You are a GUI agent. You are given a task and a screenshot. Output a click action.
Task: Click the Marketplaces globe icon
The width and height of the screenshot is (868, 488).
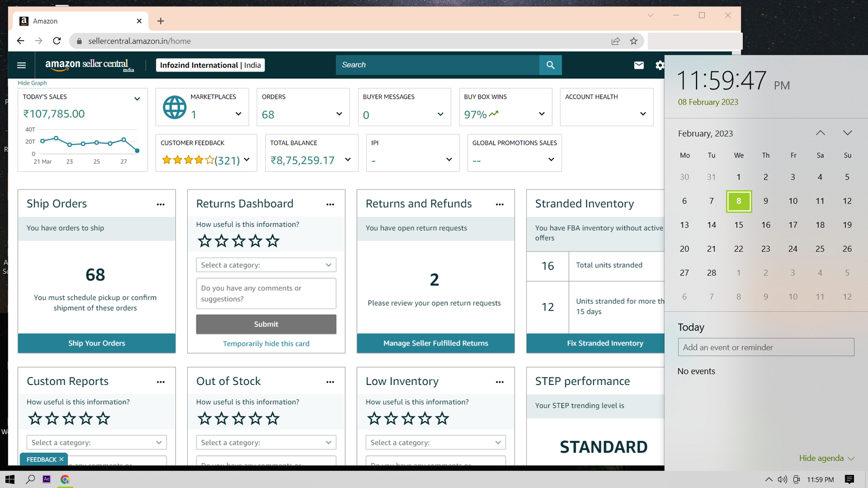pos(175,107)
